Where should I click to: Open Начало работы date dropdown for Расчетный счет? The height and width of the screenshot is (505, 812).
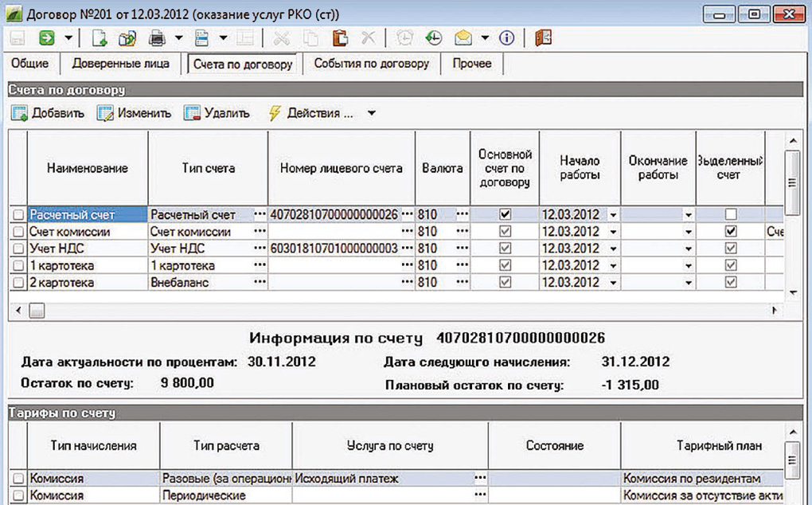613,215
